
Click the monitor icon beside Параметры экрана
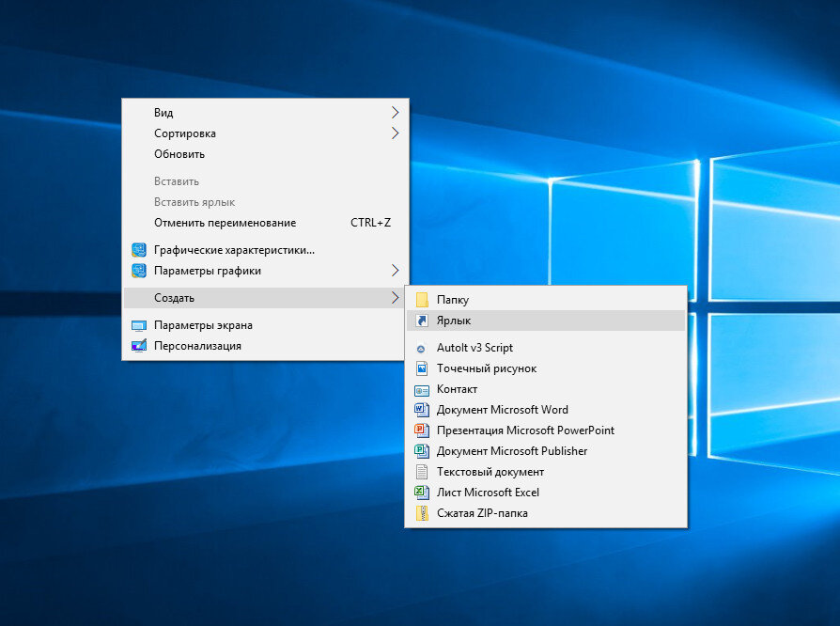coord(139,326)
